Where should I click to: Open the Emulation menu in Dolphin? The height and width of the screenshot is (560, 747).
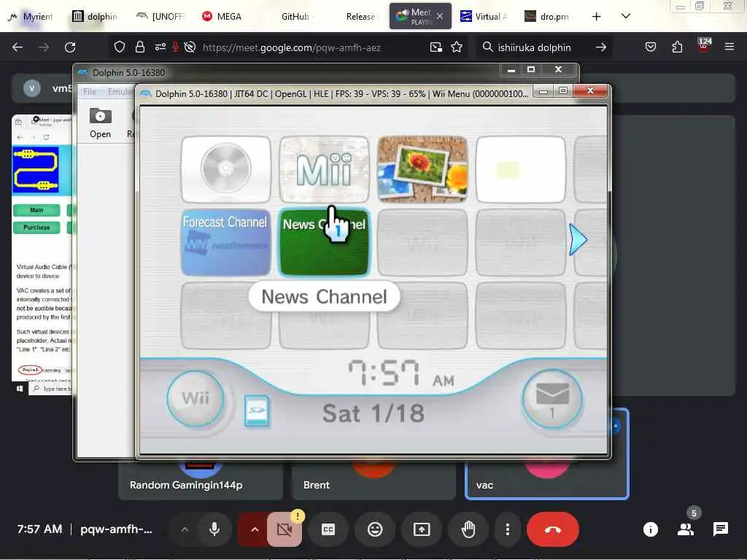point(119,92)
